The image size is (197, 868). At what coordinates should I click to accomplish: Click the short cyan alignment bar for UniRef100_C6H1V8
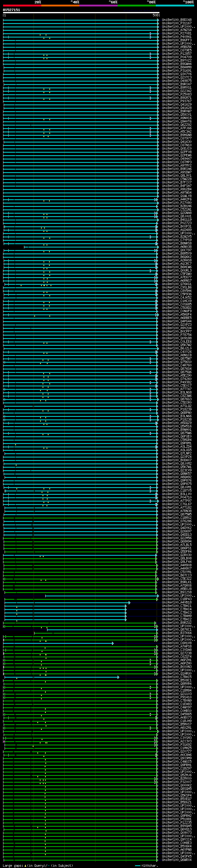coord(59,643)
